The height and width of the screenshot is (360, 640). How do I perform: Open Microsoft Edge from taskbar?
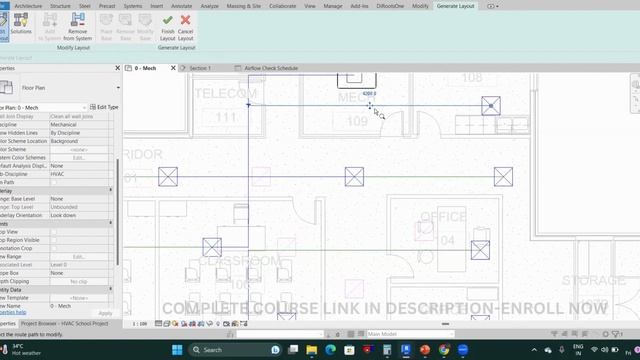[331, 350]
